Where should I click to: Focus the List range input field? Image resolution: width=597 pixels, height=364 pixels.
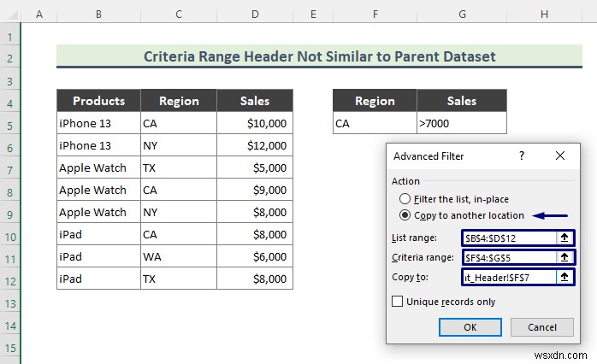(508, 238)
